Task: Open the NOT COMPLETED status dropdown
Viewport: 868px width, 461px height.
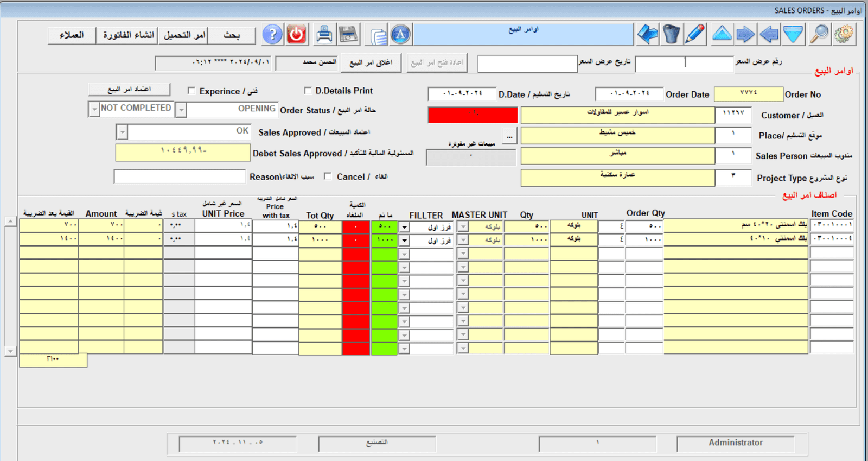Action: (94, 109)
